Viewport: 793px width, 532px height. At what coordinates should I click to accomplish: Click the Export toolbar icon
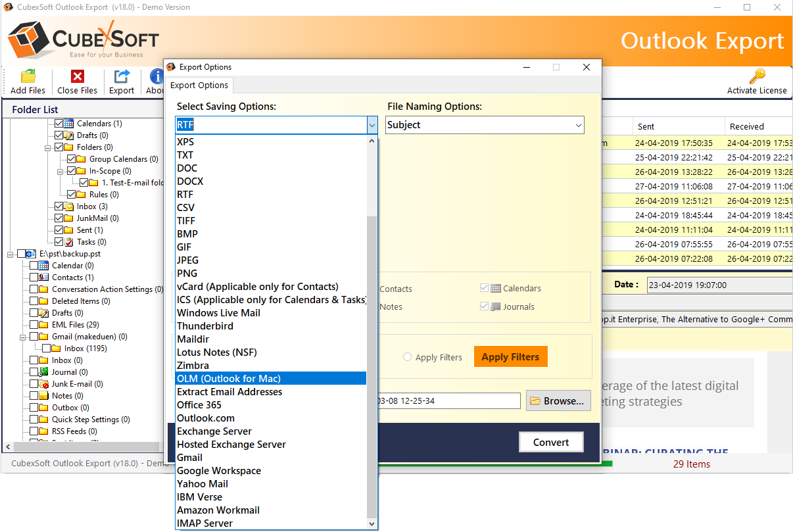point(122,76)
